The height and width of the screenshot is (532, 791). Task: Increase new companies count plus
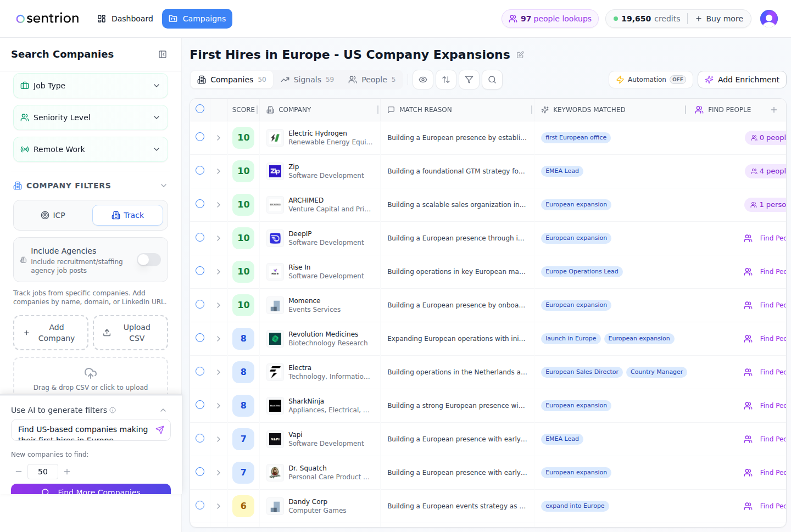[67, 472]
